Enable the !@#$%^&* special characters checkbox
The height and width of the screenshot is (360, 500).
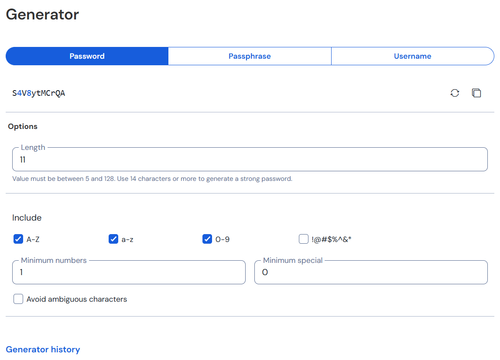(x=303, y=239)
